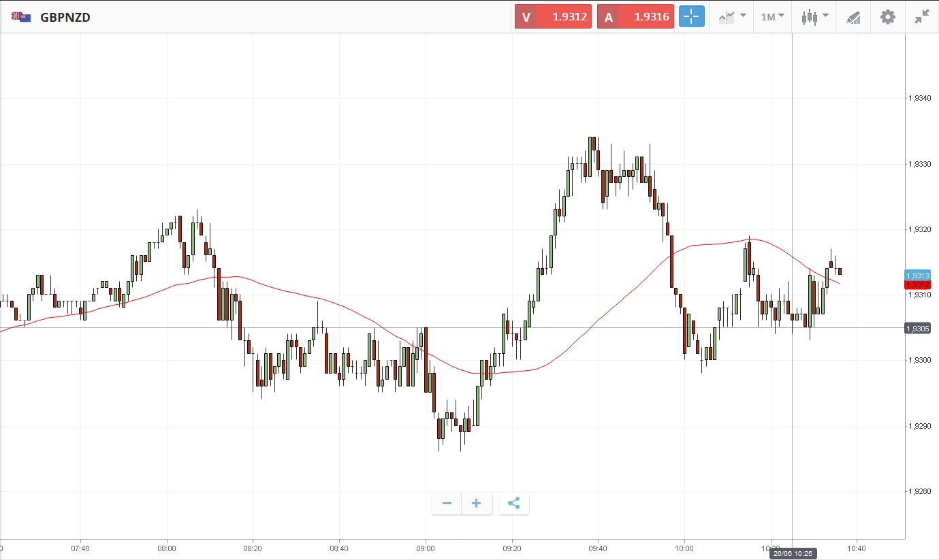Click the 20/06 10:25 crosshair time label

click(x=793, y=554)
